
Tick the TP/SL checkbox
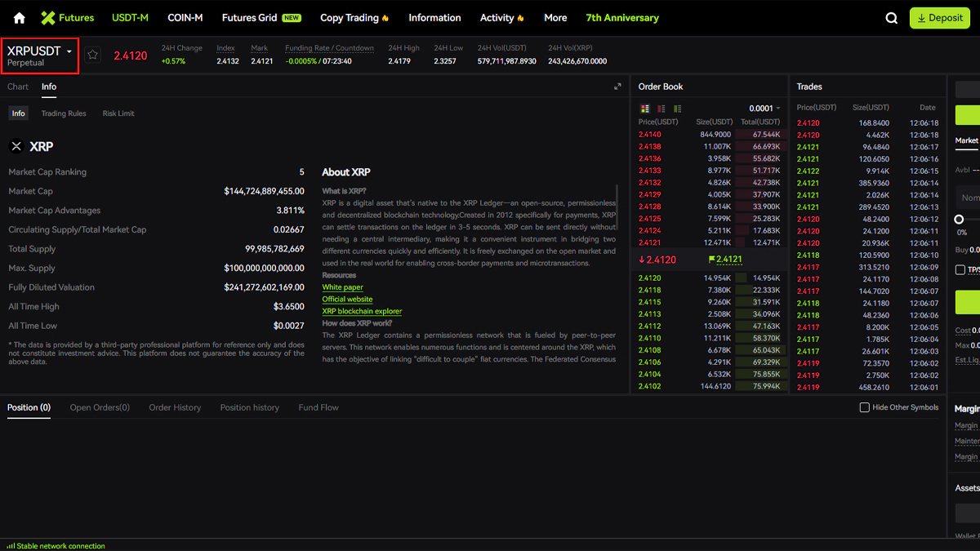pos(960,269)
